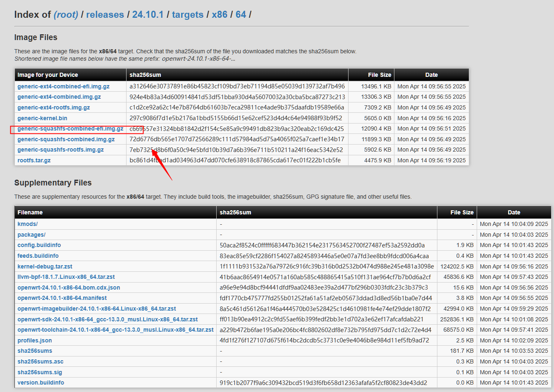Download kernel-debug.tar.zst
This screenshot has height=392, width=554.
tap(45, 266)
